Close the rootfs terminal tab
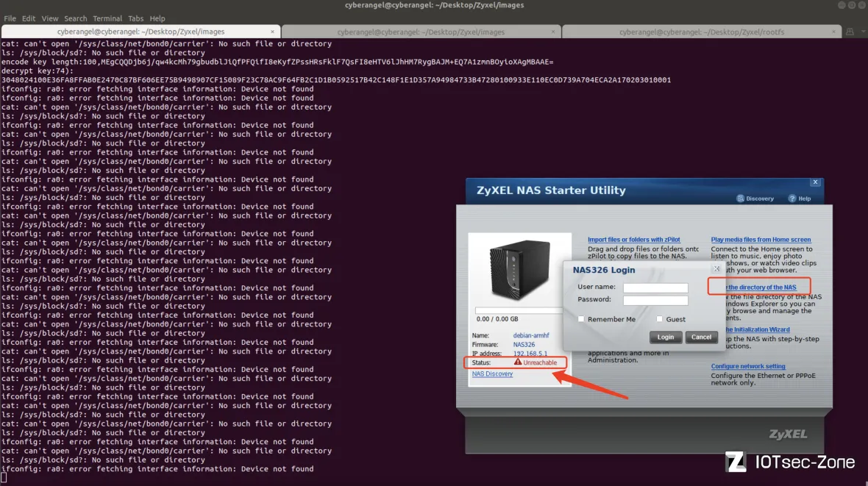This screenshot has width=868, height=486. (x=833, y=32)
